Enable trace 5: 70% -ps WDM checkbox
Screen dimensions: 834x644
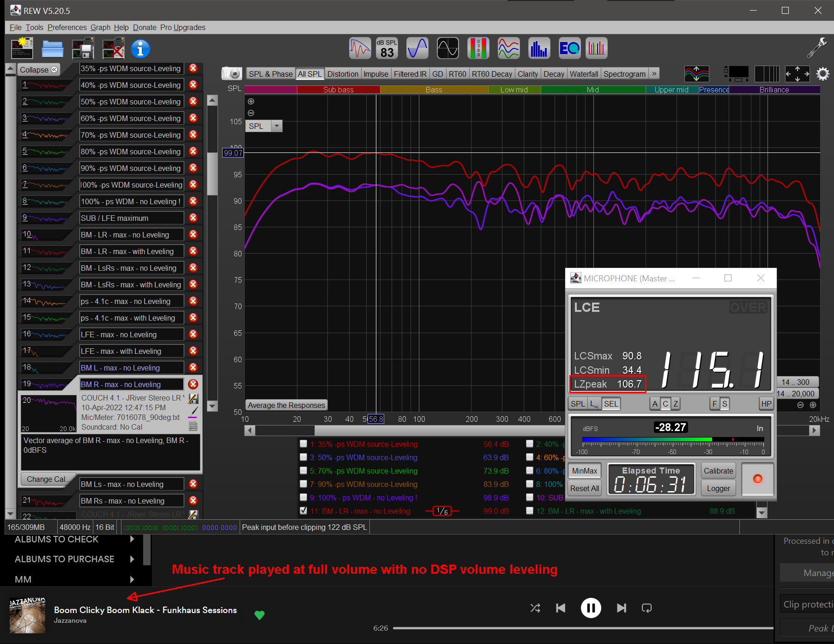click(x=303, y=470)
